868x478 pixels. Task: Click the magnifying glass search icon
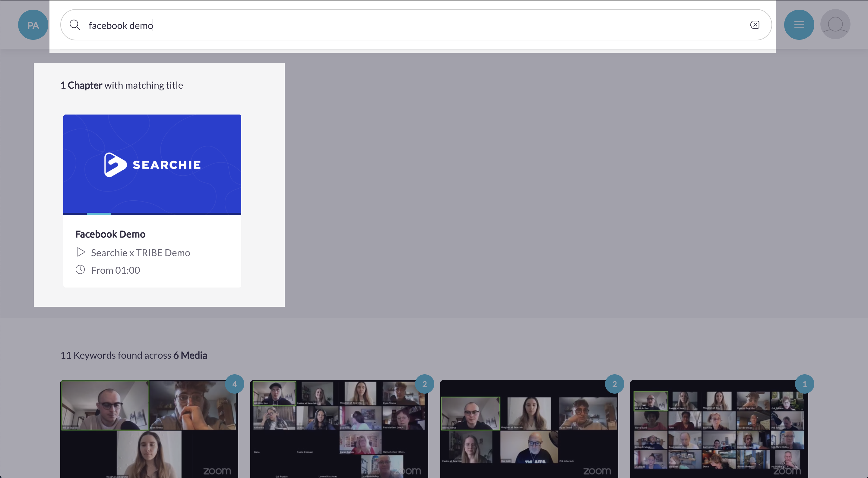point(74,25)
